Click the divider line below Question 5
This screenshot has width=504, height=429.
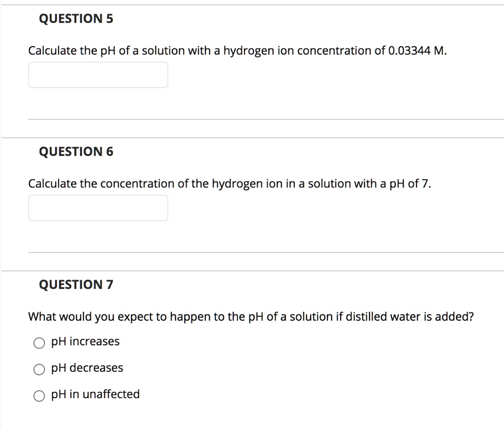pyautogui.click(x=266, y=118)
